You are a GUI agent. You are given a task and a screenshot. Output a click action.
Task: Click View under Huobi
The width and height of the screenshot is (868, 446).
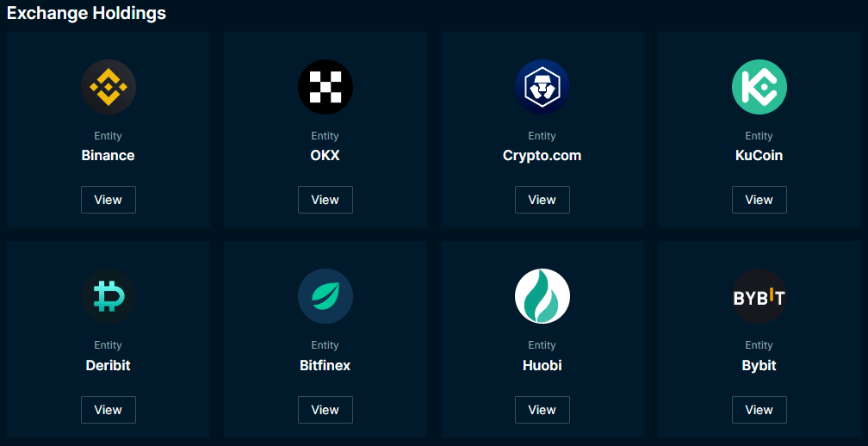(x=542, y=410)
